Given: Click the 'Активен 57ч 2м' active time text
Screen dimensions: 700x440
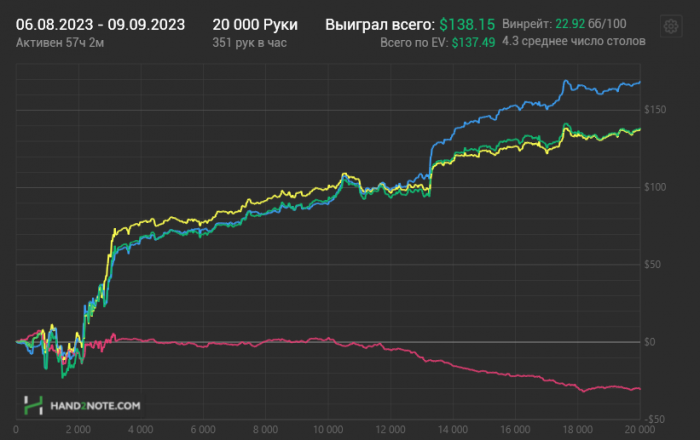Looking at the screenshot, I should (60, 43).
